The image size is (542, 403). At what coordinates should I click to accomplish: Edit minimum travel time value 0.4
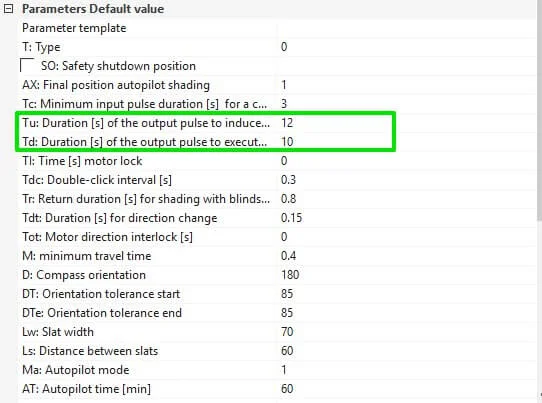pyautogui.click(x=288, y=256)
